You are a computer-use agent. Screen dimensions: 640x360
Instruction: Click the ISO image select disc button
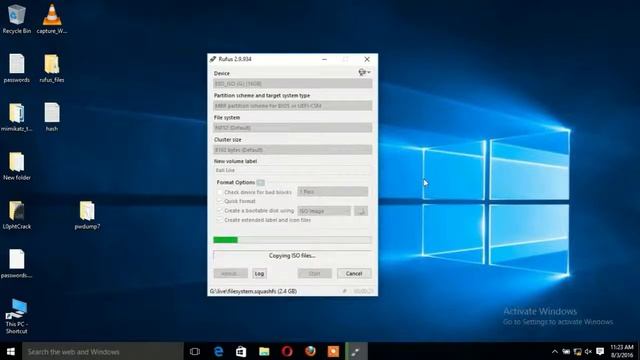click(361, 211)
